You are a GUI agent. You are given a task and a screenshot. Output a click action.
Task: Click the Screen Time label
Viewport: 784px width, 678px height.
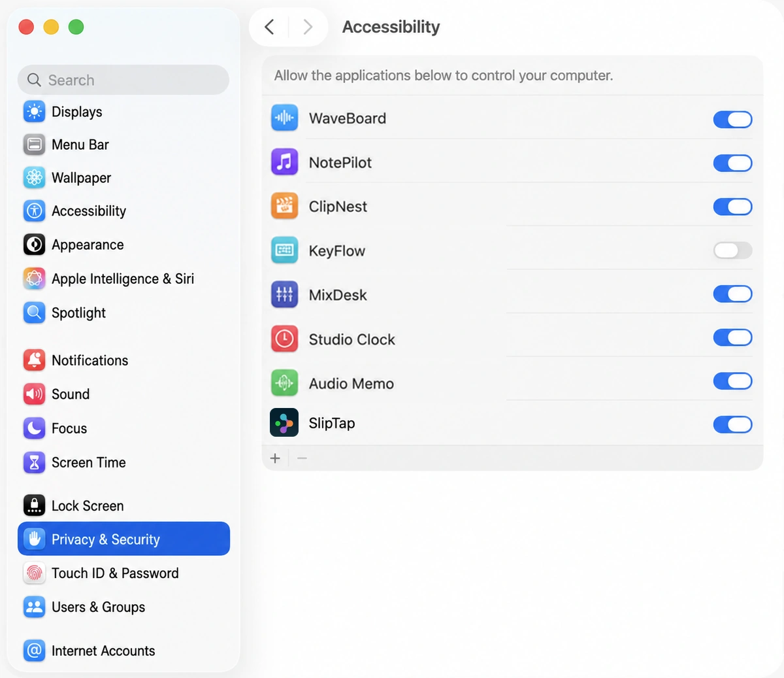[89, 462]
